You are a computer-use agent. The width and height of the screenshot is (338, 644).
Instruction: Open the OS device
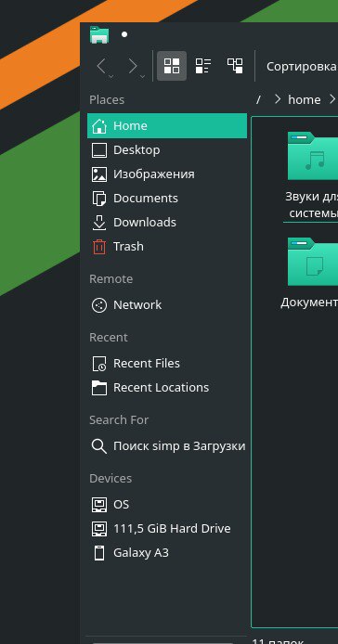click(167, 505)
